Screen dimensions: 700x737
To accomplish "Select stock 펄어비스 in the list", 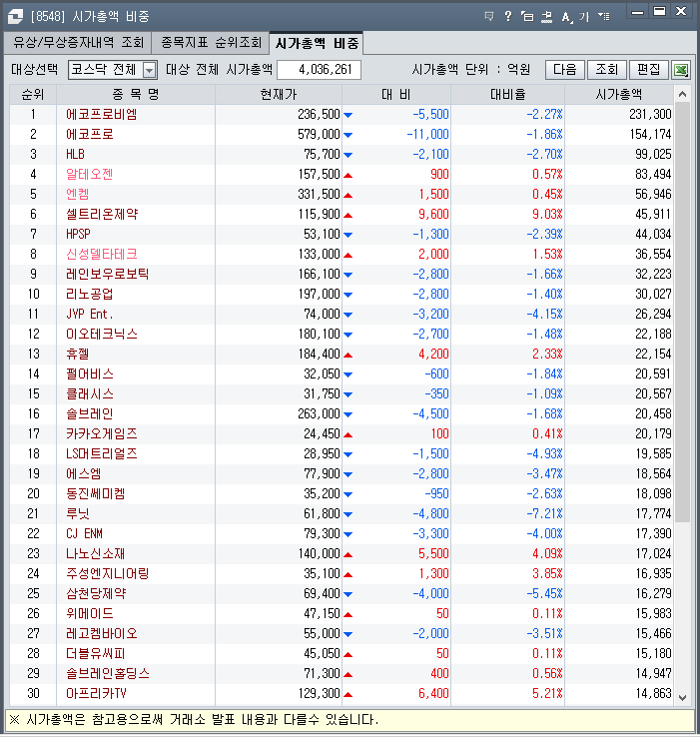I will click(90, 374).
